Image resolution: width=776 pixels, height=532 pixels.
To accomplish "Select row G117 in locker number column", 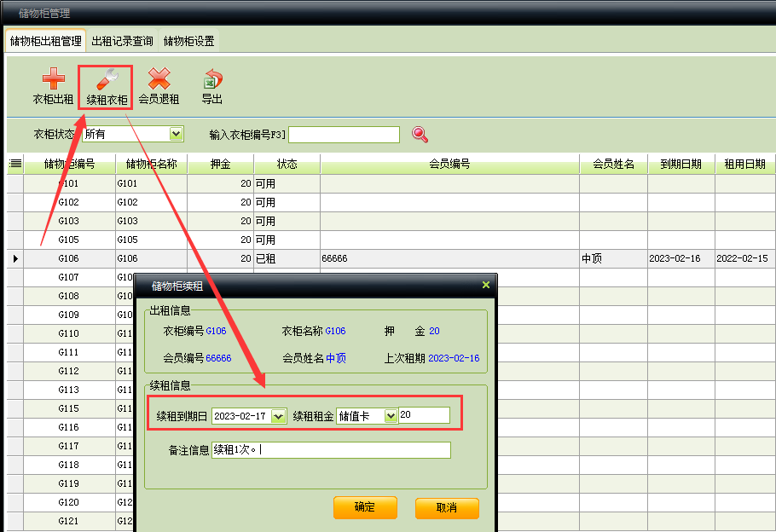I will [69, 447].
